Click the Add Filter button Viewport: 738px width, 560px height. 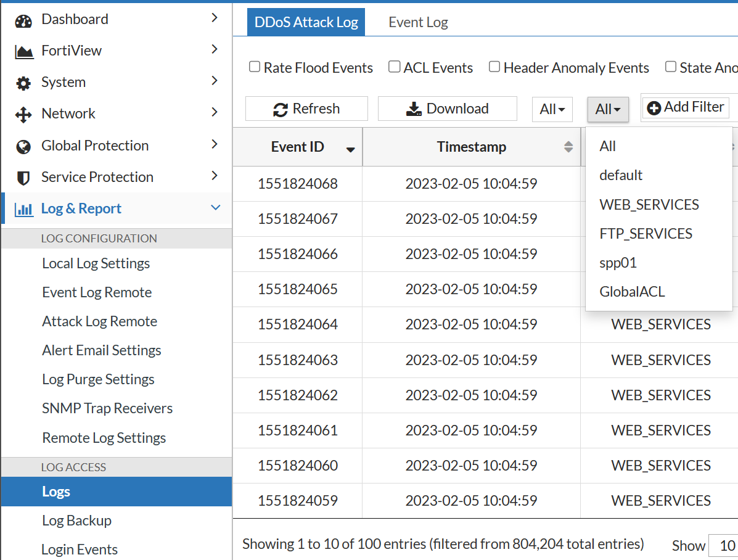(685, 107)
